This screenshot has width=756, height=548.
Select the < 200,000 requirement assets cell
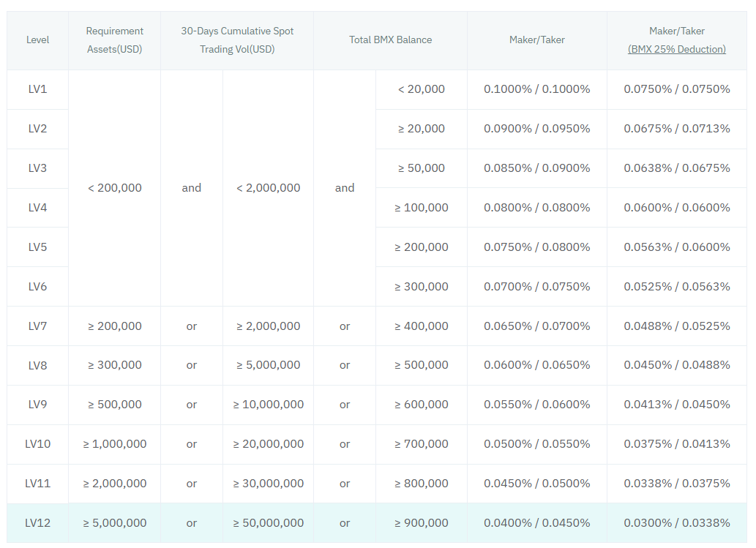pyautogui.click(x=115, y=187)
